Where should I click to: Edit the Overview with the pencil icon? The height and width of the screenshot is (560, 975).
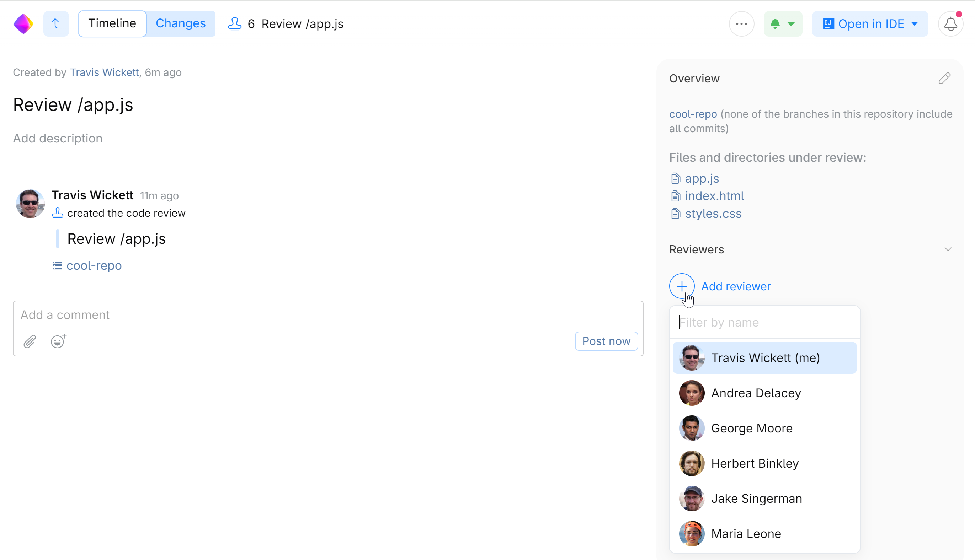click(945, 78)
